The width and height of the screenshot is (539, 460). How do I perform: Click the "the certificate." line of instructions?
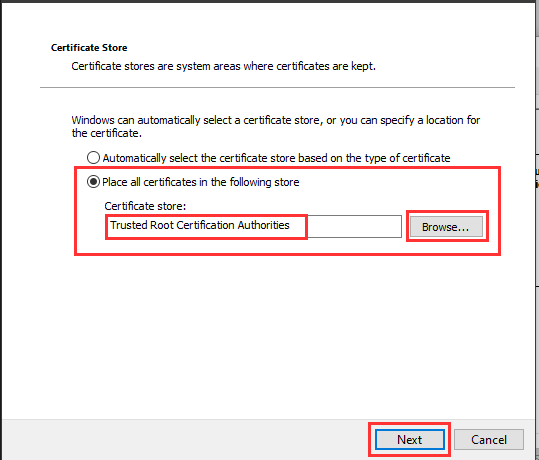(x=107, y=133)
